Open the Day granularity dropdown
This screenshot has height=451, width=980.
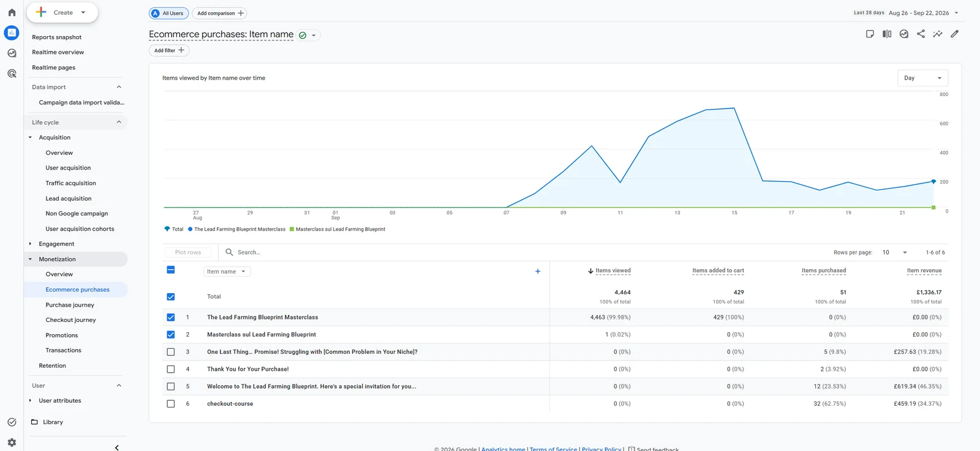click(x=922, y=78)
